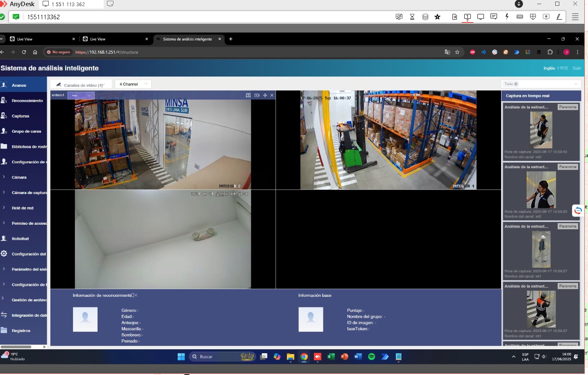
Task: Expand the Cámara sidebar section
Action: pos(19,177)
